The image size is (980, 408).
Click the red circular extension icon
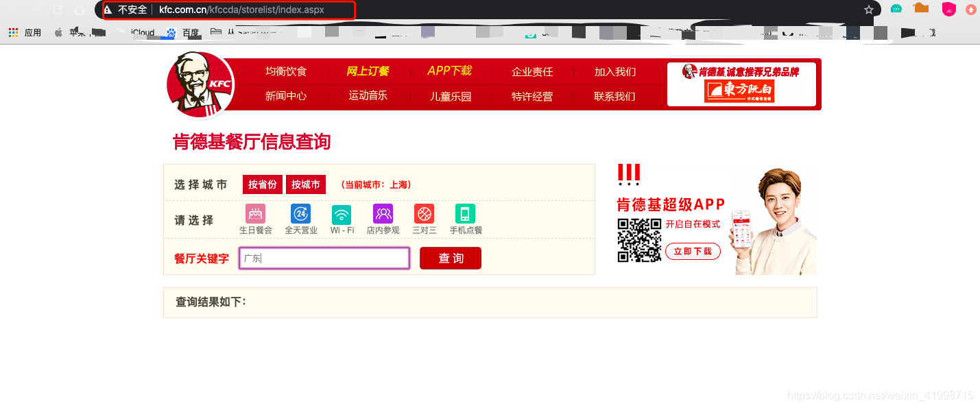tap(971, 10)
